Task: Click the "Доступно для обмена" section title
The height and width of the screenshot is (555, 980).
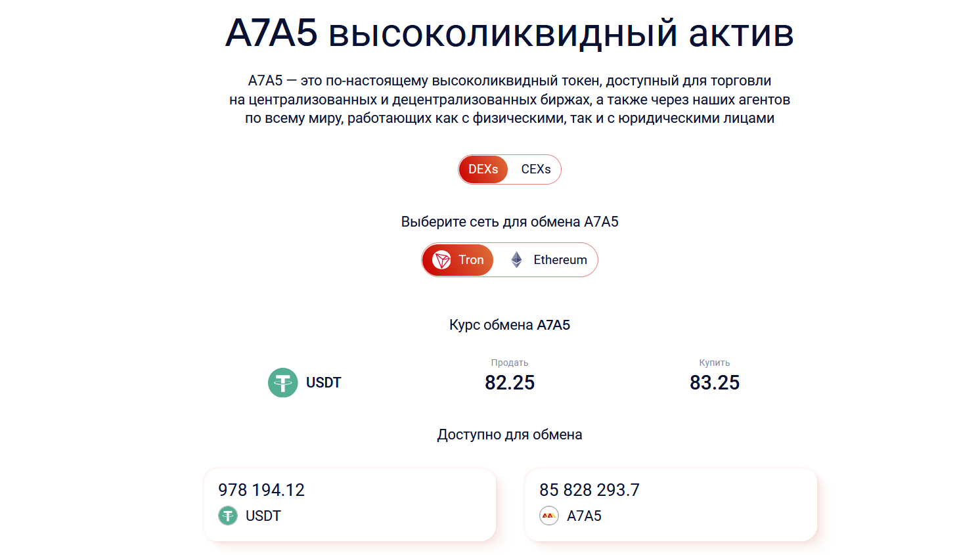Action: click(510, 435)
